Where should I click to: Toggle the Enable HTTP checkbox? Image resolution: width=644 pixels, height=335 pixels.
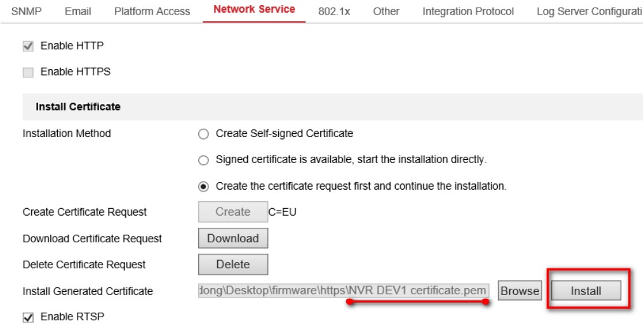tap(28, 46)
